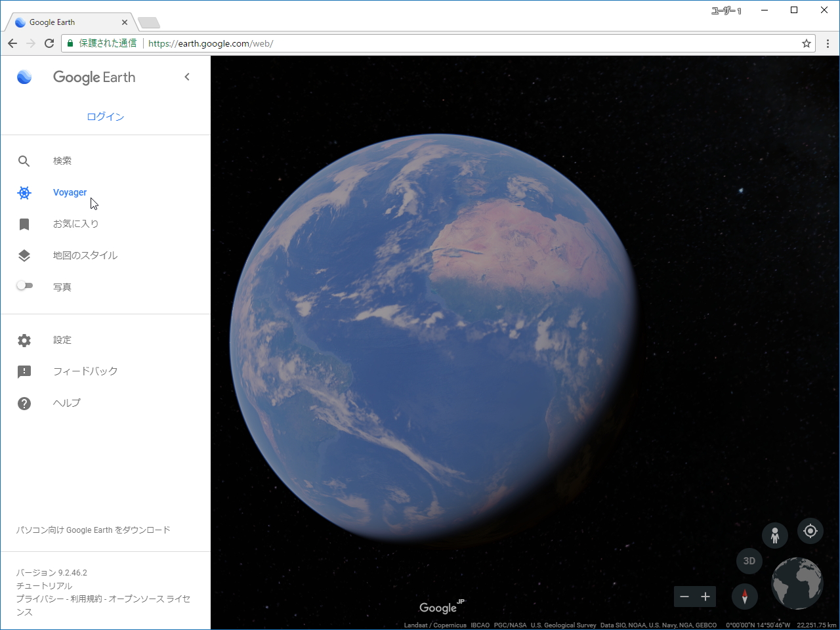Click the my-location target icon

tap(810, 531)
